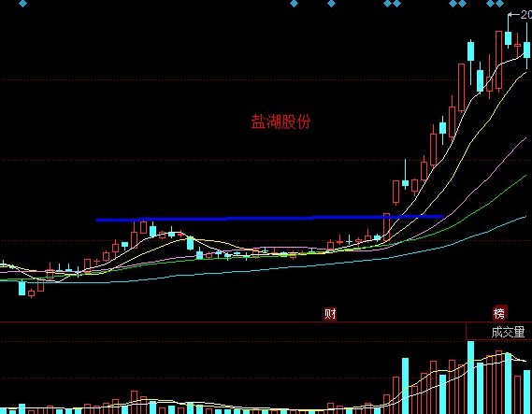Click the red 榜 ranking marker badge

coord(499,313)
